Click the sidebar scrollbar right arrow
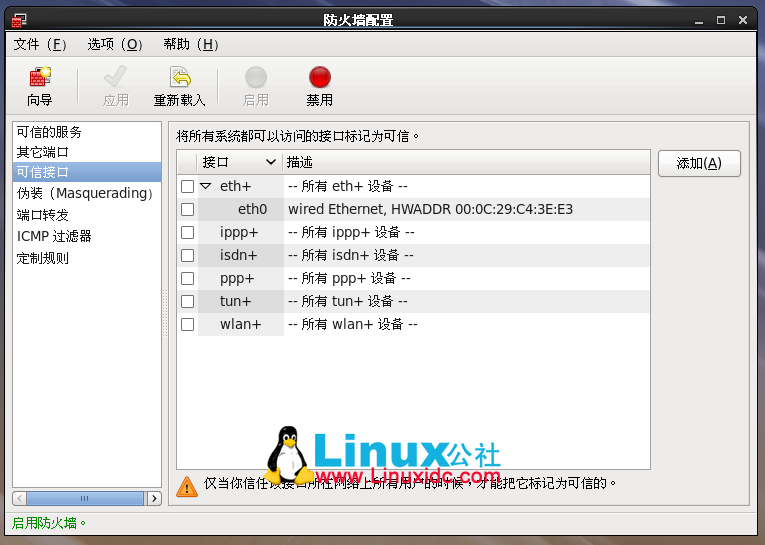This screenshot has width=765, height=545. 154,498
